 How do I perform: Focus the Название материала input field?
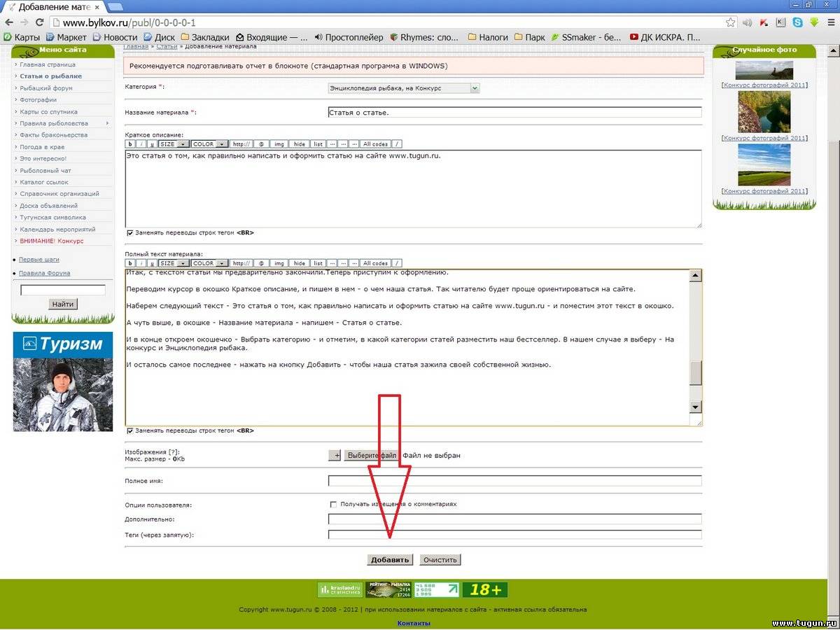point(514,112)
